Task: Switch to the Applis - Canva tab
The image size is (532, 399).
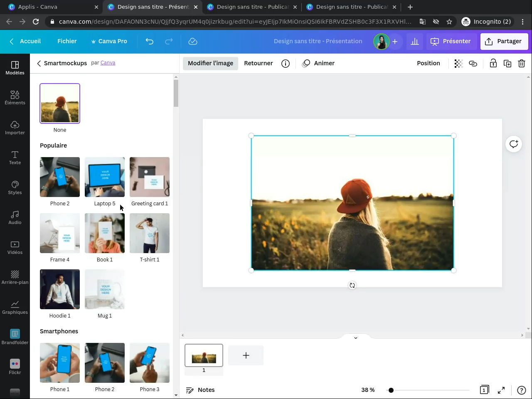Action: [x=53, y=7]
